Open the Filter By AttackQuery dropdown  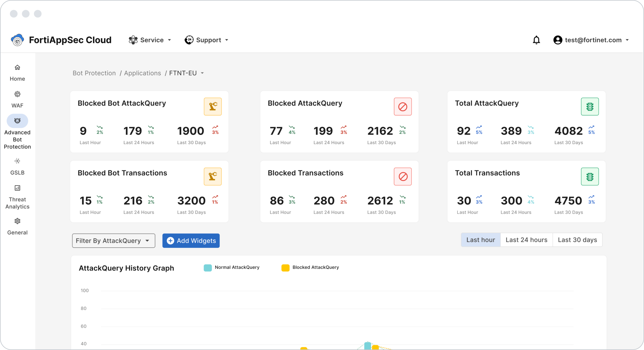pos(113,240)
